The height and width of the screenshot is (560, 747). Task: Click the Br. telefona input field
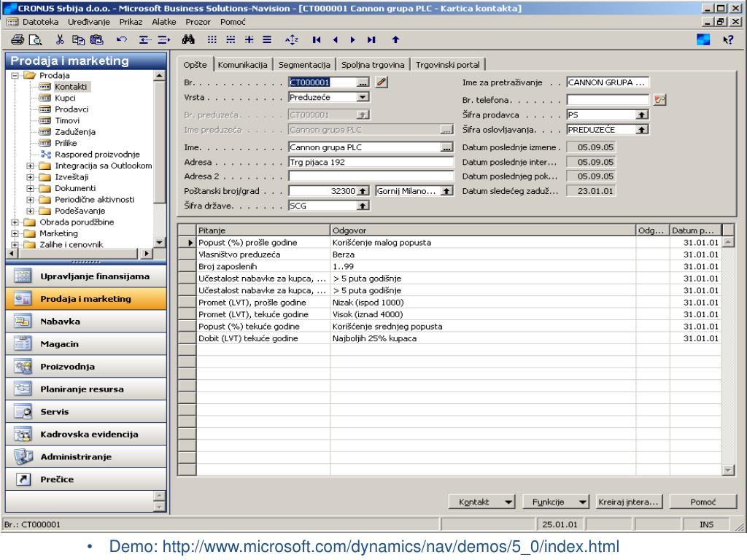(608, 100)
